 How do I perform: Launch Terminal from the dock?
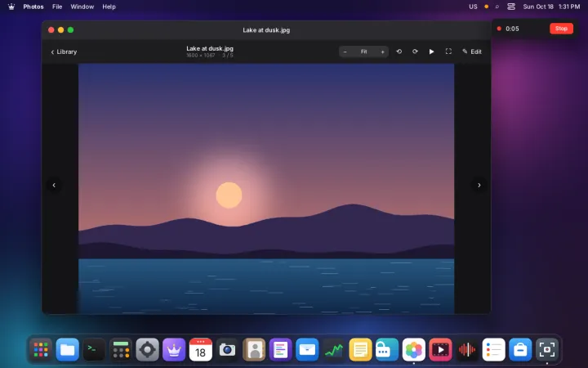point(94,350)
